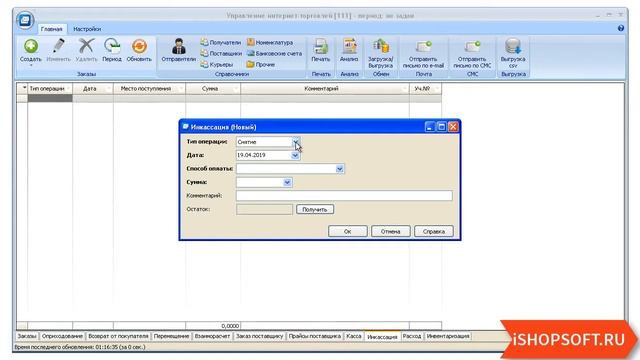Open the Перемещение bottom tab
This screenshot has height=360, width=640.
171,336
